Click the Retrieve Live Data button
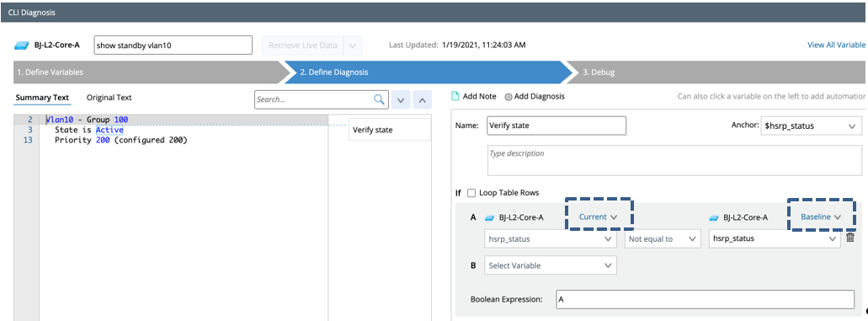This screenshot has width=868, height=321. pos(303,45)
